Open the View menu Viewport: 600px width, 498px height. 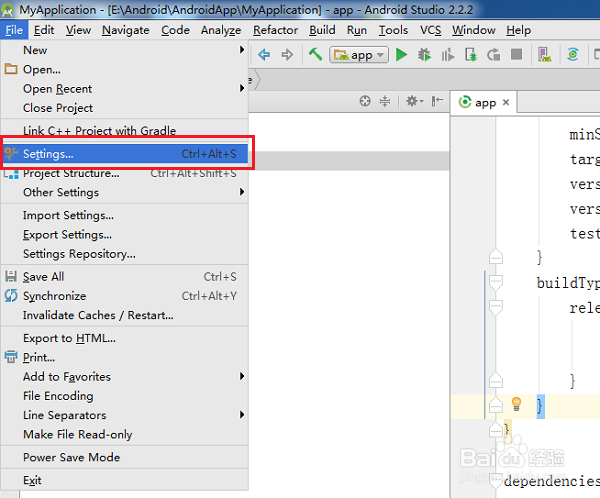(x=78, y=30)
